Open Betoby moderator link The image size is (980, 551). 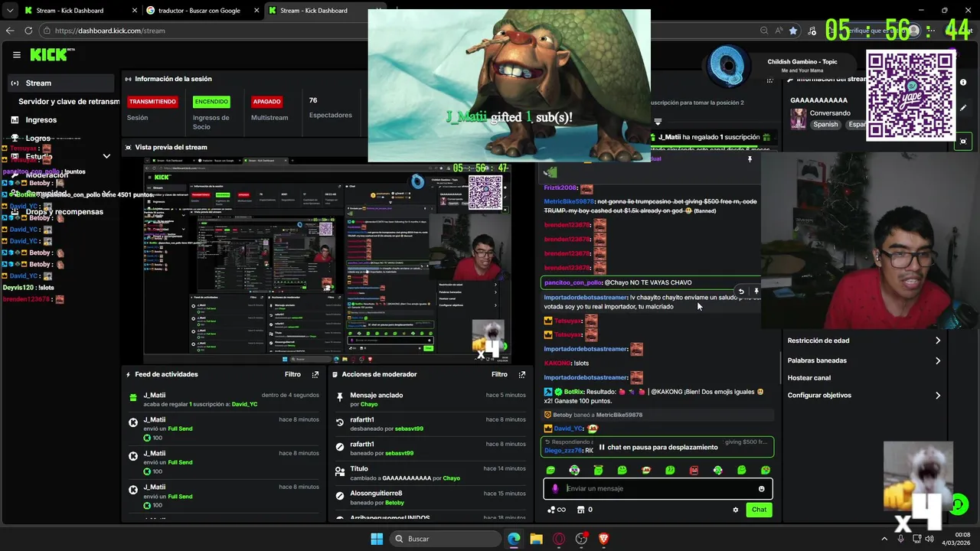click(x=394, y=503)
